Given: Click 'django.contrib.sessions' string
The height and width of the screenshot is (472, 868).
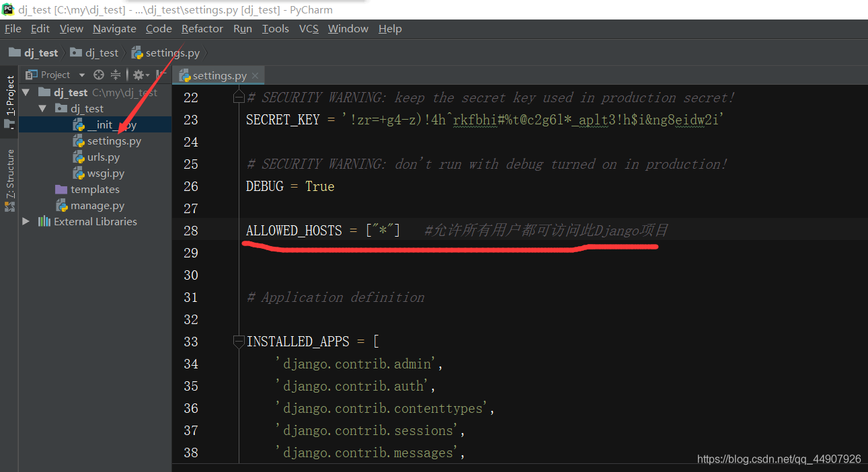Looking at the screenshot, I should (368, 430).
